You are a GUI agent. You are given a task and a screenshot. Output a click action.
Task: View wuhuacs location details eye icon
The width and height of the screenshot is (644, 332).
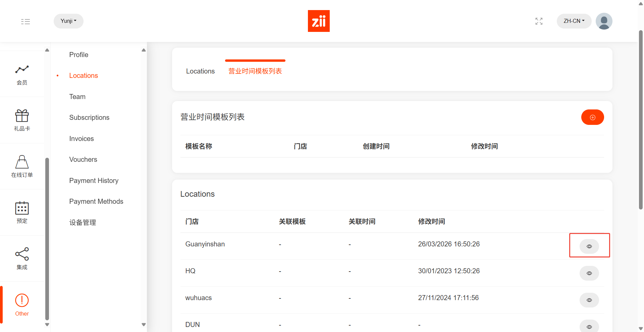(x=589, y=300)
